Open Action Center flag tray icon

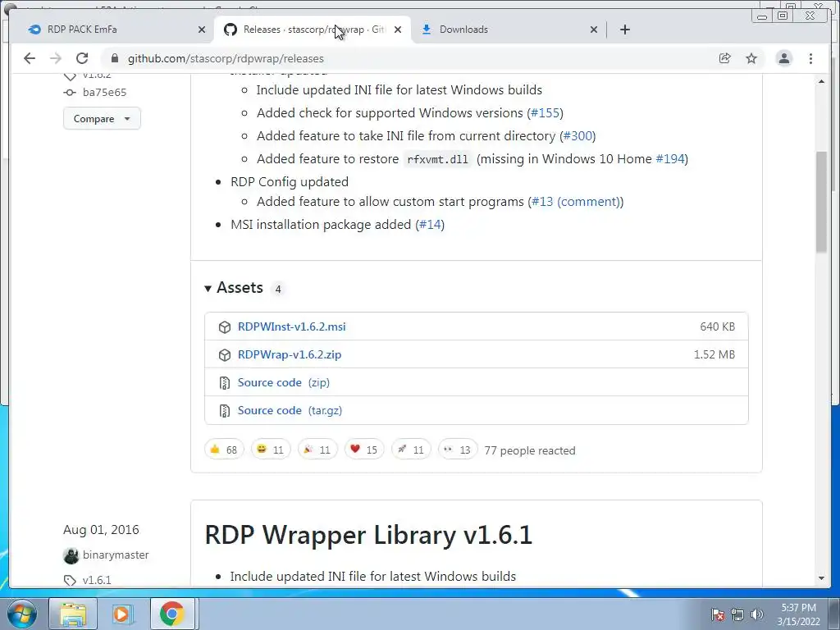pos(718,615)
